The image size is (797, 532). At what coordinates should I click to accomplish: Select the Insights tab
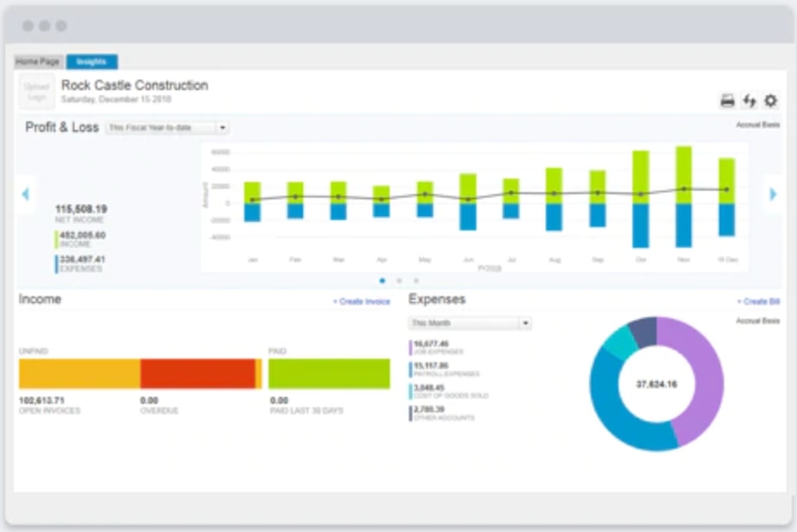(x=92, y=62)
